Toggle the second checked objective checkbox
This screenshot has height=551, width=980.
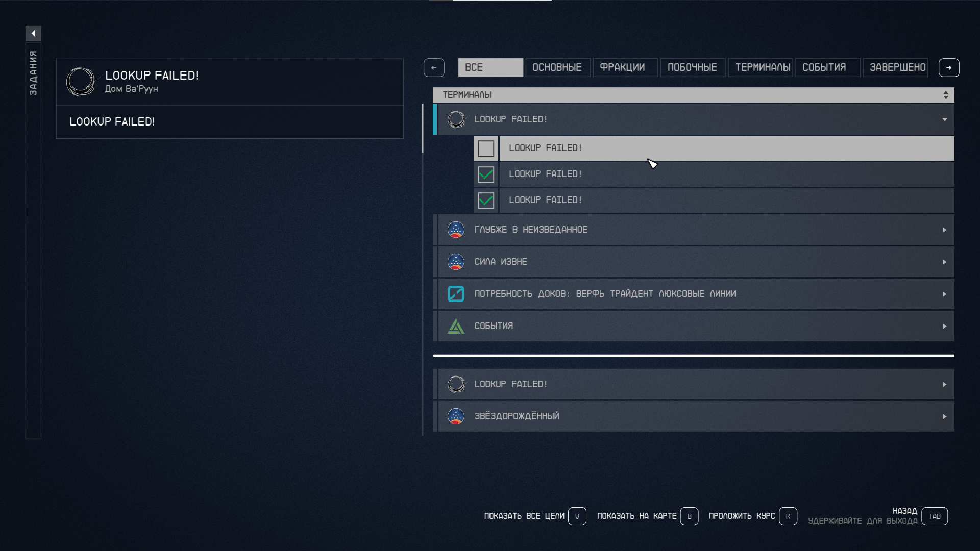[486, 174]
